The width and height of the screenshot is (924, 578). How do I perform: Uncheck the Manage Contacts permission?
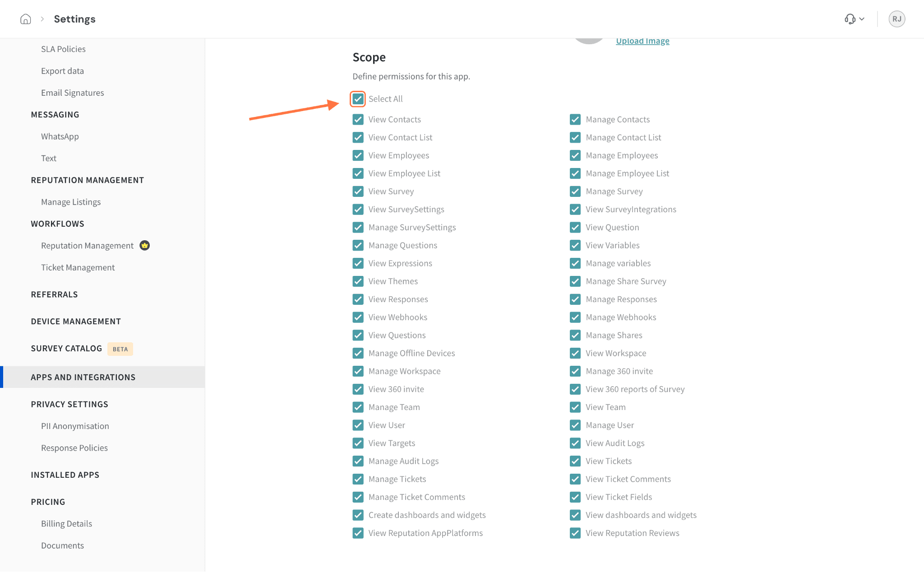coord(575,120)
